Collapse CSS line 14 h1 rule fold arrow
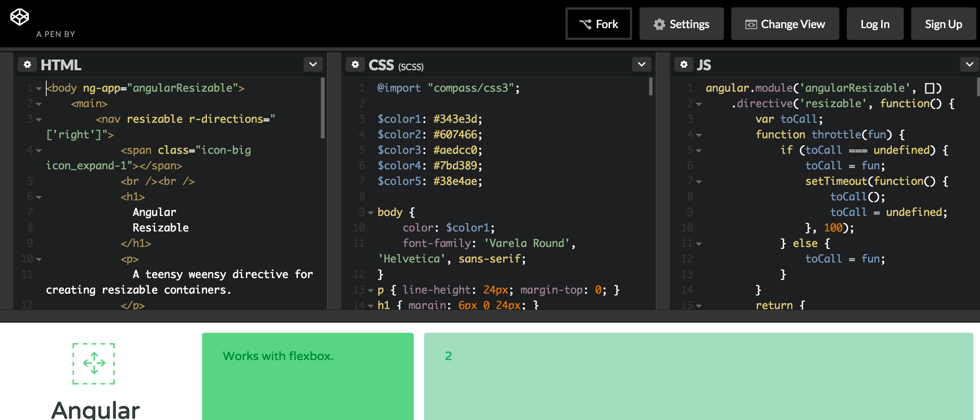 tap(370, 306)
